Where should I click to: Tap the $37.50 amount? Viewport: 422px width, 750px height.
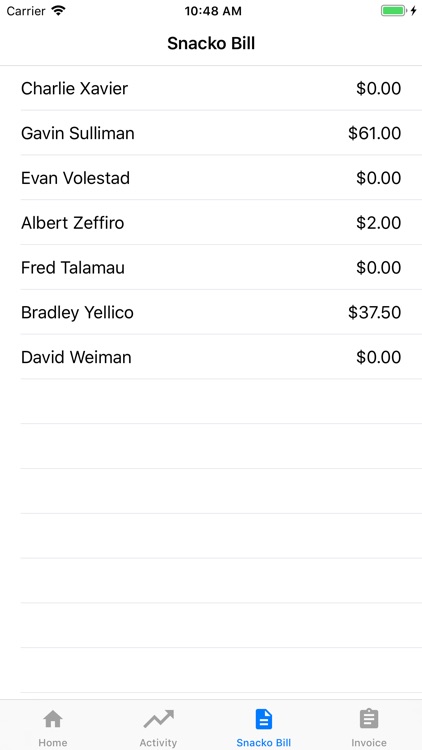coord(375,312)
